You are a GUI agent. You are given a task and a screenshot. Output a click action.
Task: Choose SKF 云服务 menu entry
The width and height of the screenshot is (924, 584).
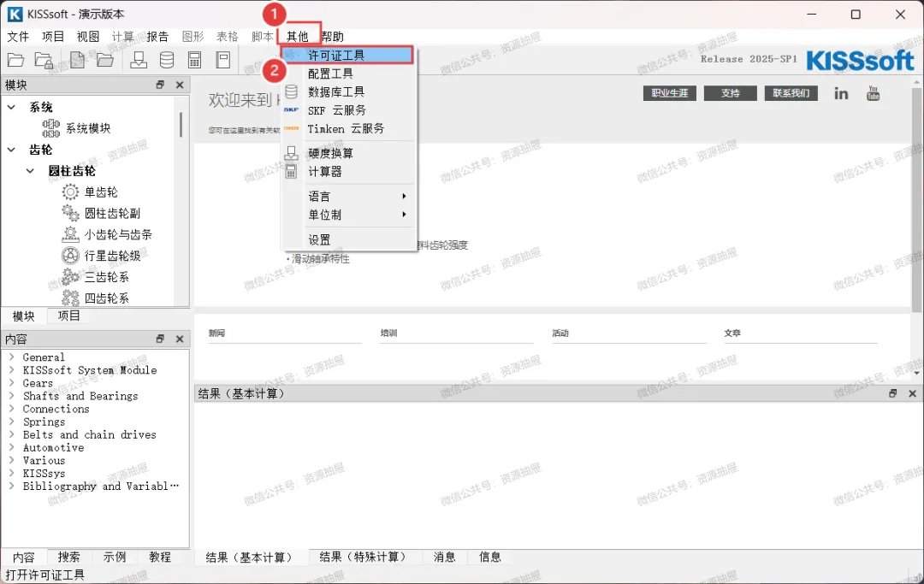click(x=348, y=110)
